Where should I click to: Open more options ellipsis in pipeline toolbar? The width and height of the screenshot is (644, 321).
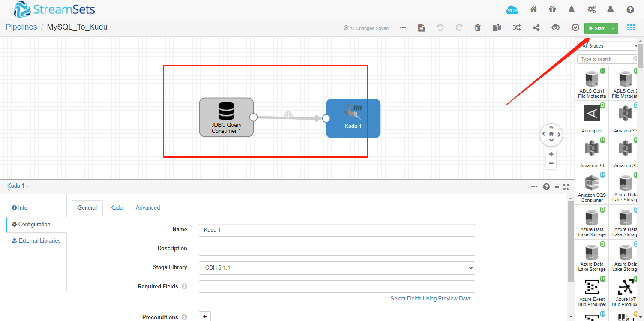403,28
